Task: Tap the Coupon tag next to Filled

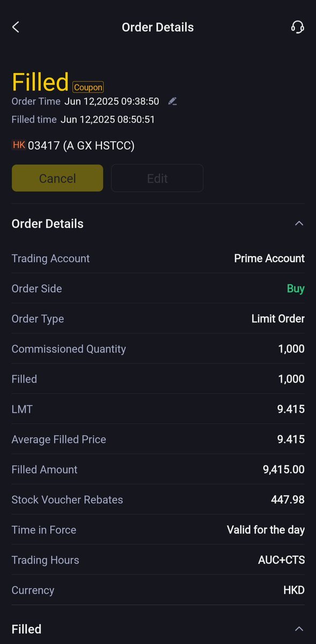Action: point(88,88)
